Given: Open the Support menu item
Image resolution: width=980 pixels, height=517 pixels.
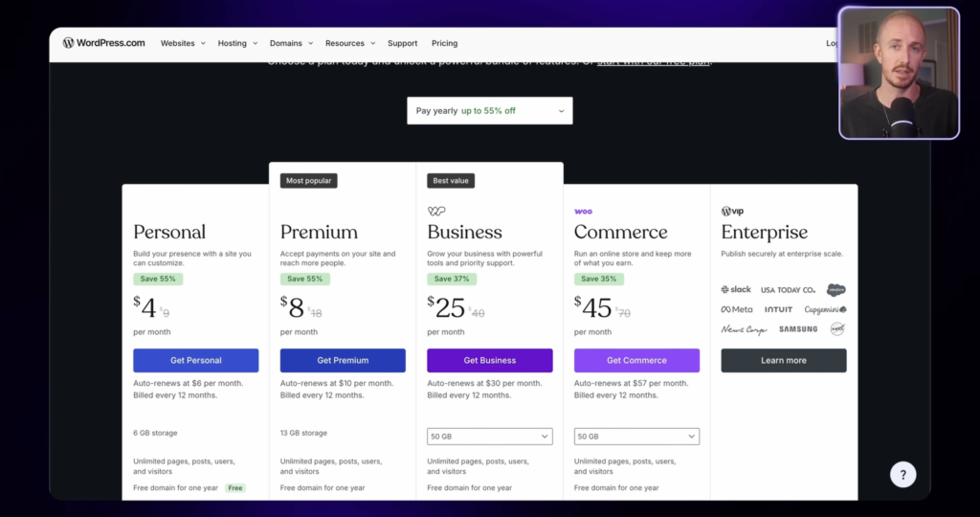Looking at the screenshot, I should [x=403, y=43].
